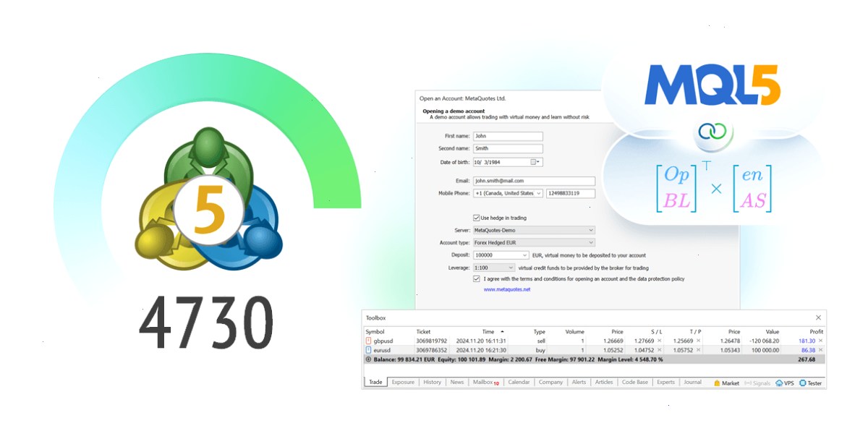This screenshot has width=868, height=439.
Task: Click the eurusd profit value 86.38
Action: (808, 350)
